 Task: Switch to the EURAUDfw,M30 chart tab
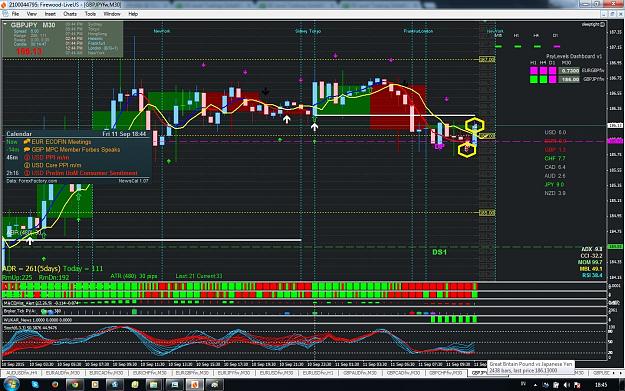tap(63, 373)
